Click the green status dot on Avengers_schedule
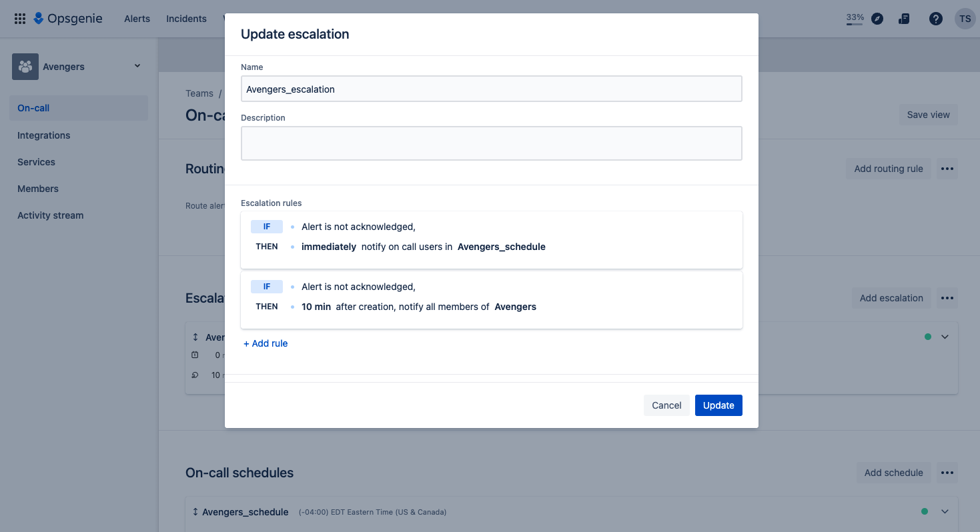Image resolution: width=980 pixels, height=532 pixels. coord(925,511)
